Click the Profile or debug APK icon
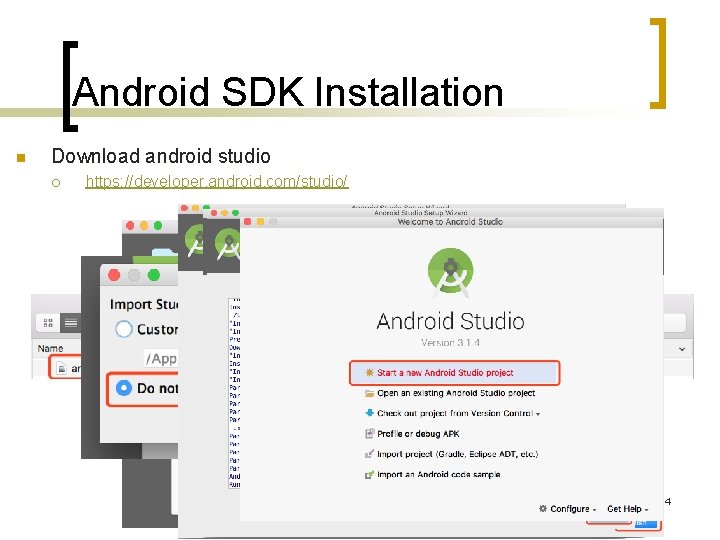Image resolution: width=720 pixels, height=540 pixels. coord(369,433)
